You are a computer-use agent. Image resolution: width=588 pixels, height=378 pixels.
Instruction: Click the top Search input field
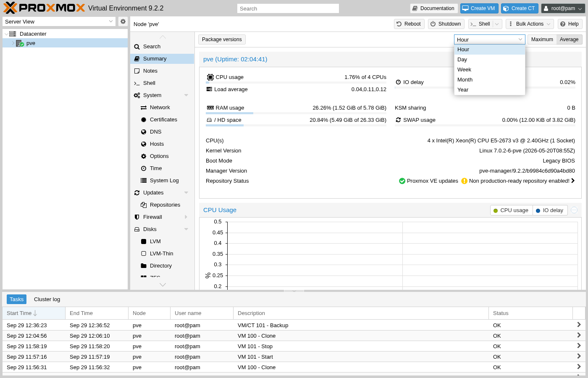tap(288, 8)
